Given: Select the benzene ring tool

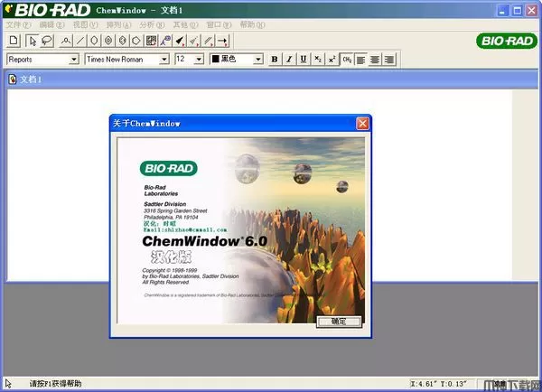Looking at the screenshot, I should (108, 41).
